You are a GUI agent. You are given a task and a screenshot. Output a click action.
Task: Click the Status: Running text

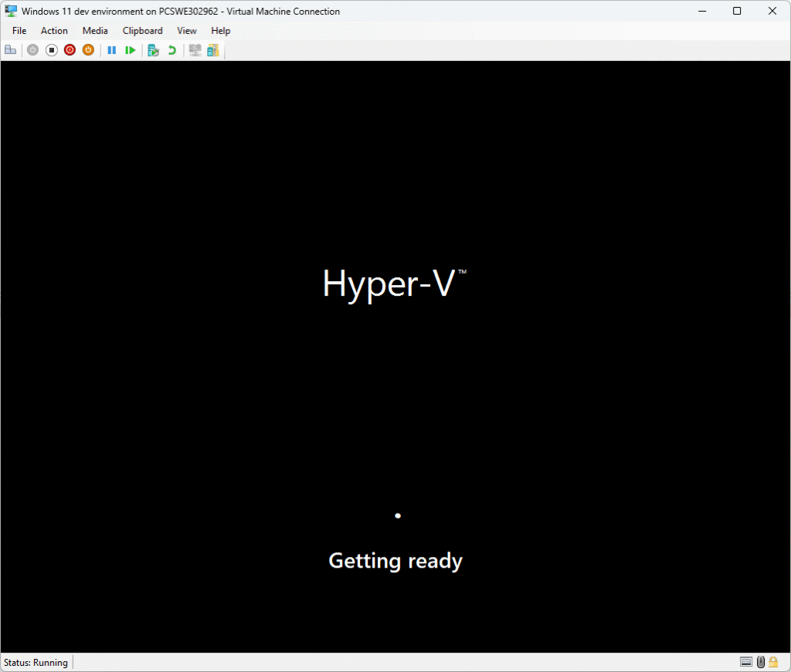pyautogui.click(x=36, y=663)
